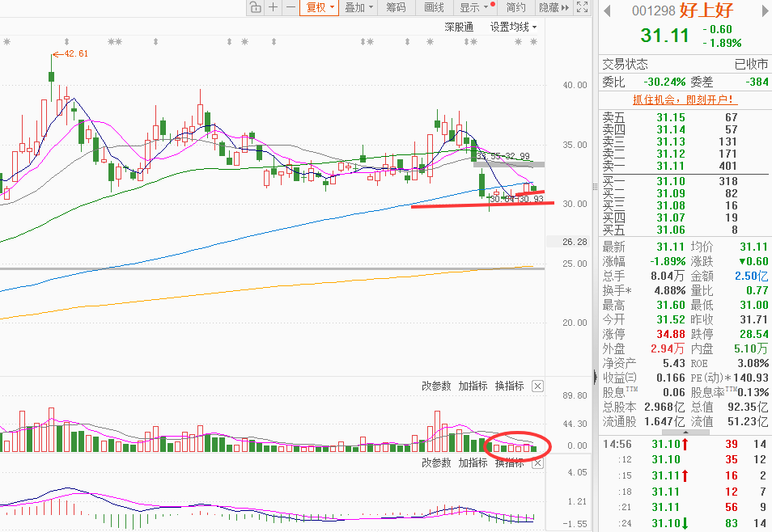
Task: Zoom in chart with plus button
Action: point(274,7)
